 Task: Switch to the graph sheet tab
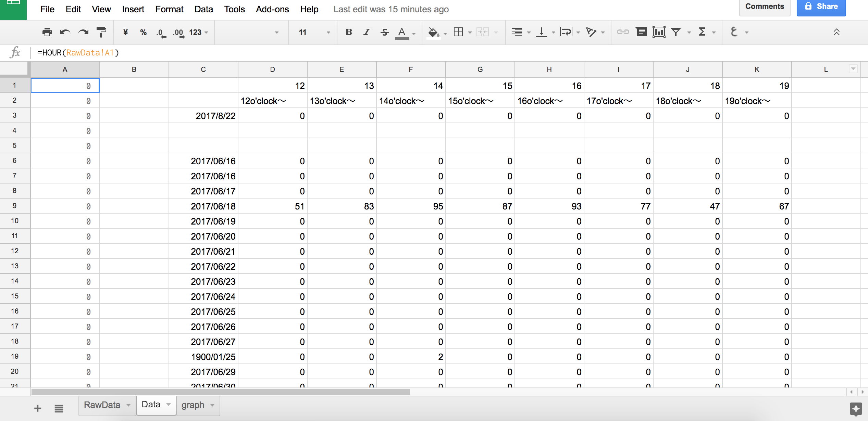(193, 405)
